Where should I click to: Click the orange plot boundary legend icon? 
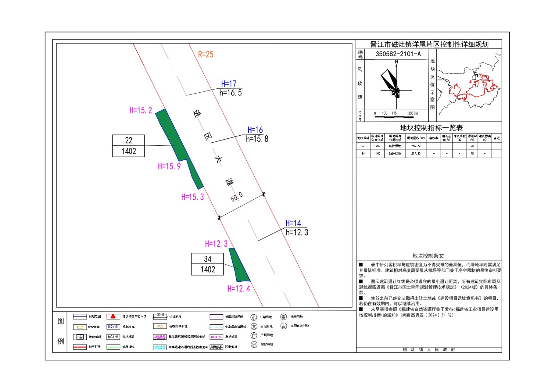pyautogui.click(x=80, y=327)
